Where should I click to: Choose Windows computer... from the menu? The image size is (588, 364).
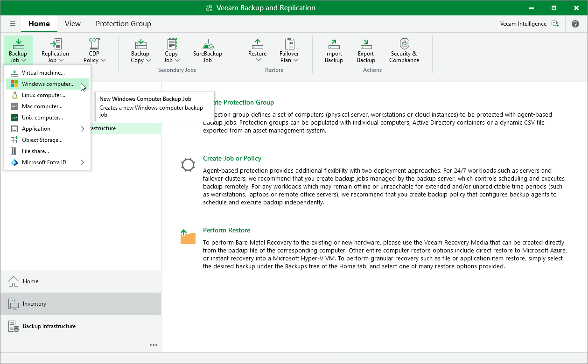[x=47, y=84]
